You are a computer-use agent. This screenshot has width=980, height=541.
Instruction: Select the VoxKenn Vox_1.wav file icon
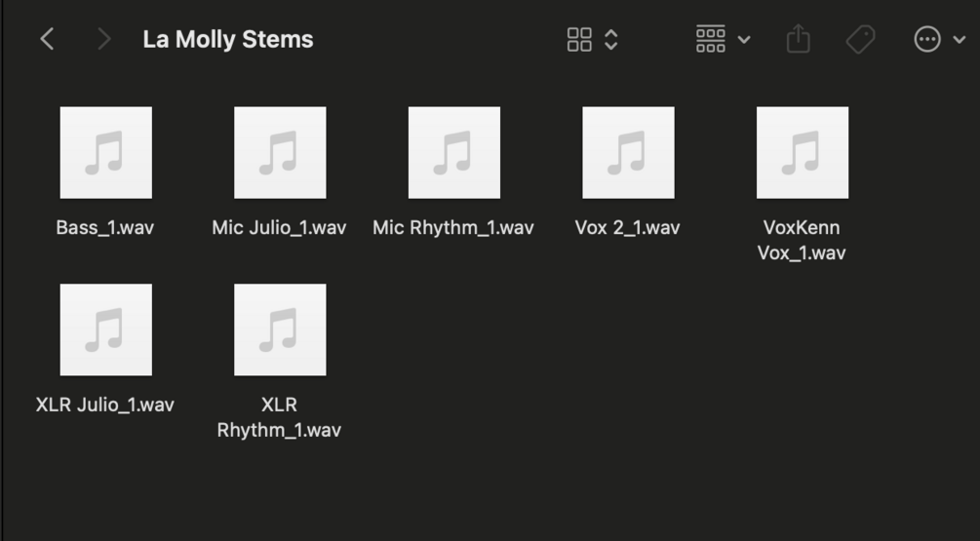point(802,153)
